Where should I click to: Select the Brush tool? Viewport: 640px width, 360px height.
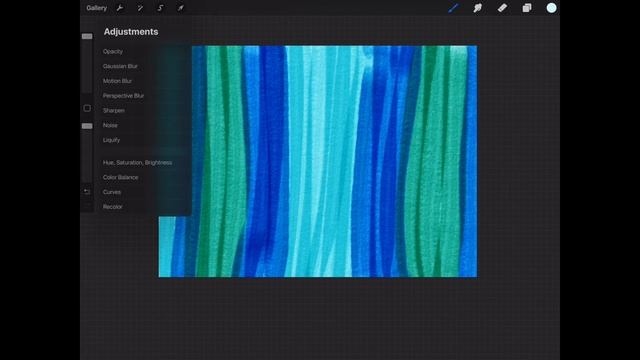coord(453,8)
